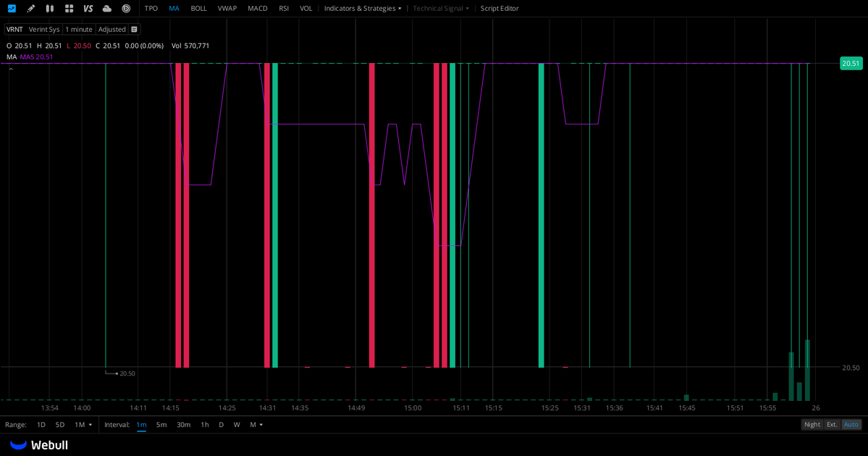Select the 1m interval
This screenshot has height=456, width=868.
pos(142,424)
